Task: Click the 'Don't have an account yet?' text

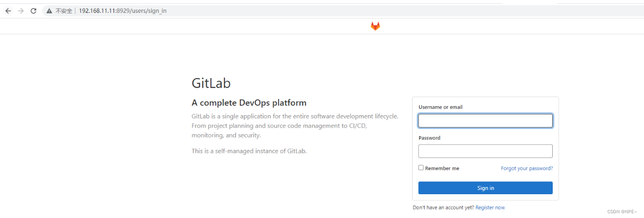Action: click(443, 208)
